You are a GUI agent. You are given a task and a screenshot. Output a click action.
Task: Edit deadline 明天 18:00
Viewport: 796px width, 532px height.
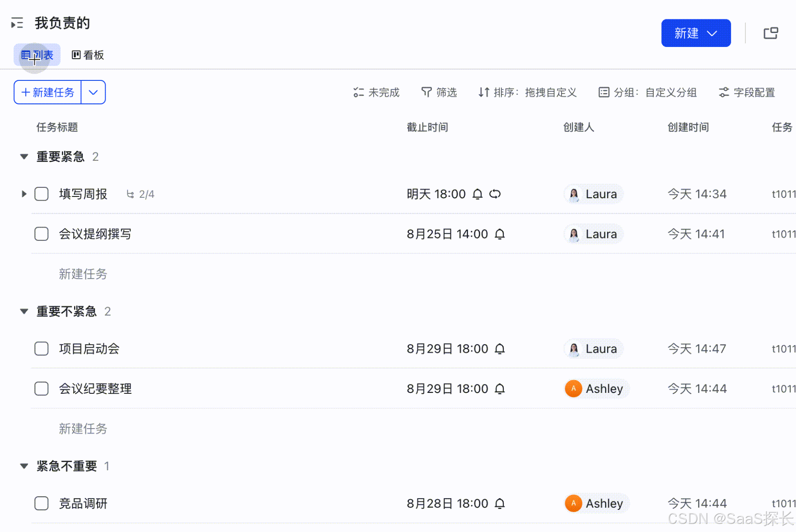(436, 194)
